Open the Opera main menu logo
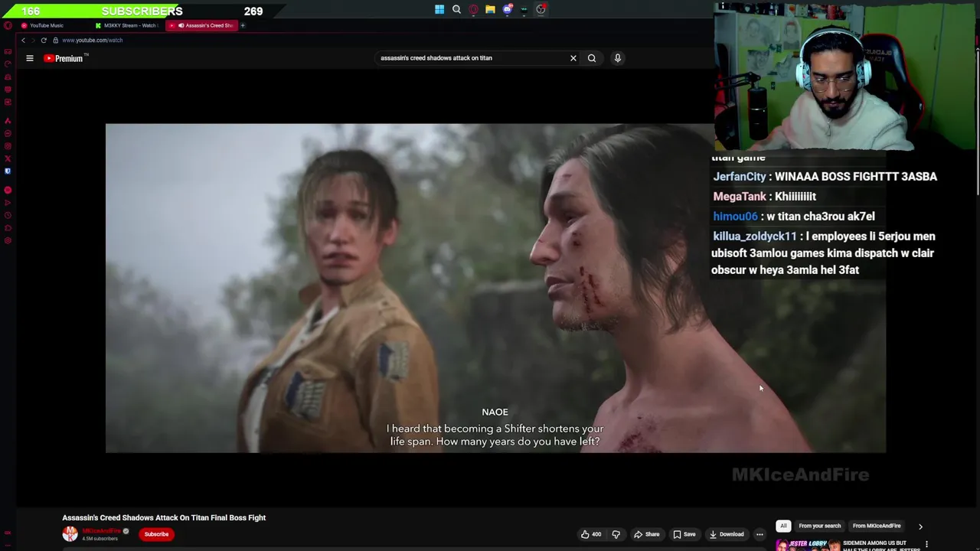 [8, 25]
